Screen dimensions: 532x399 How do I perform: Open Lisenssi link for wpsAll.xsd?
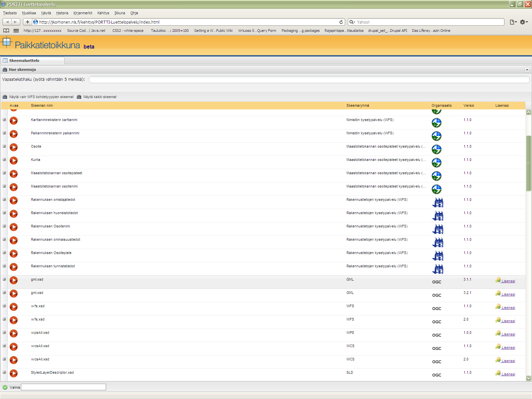[508, 334]
